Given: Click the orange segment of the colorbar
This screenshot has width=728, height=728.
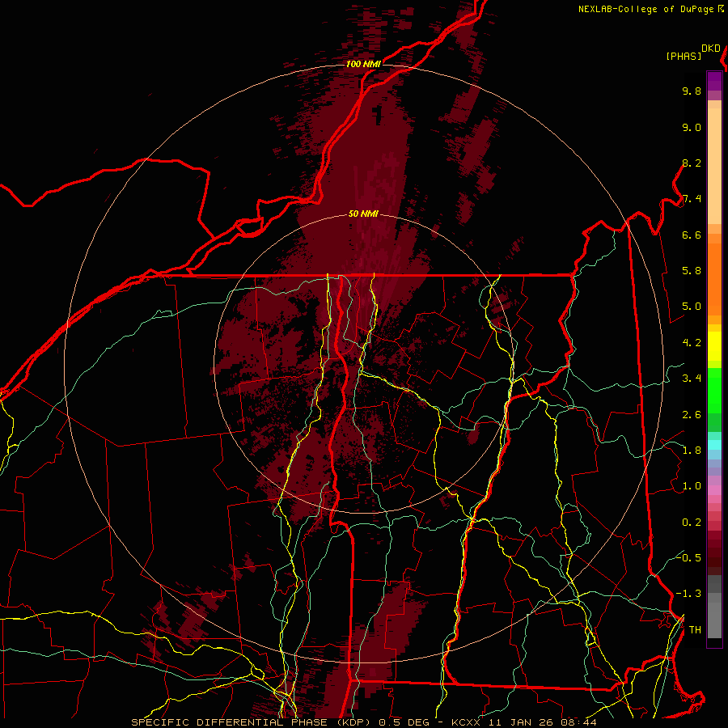Looking at the screenshot, I should click(714, 279).
